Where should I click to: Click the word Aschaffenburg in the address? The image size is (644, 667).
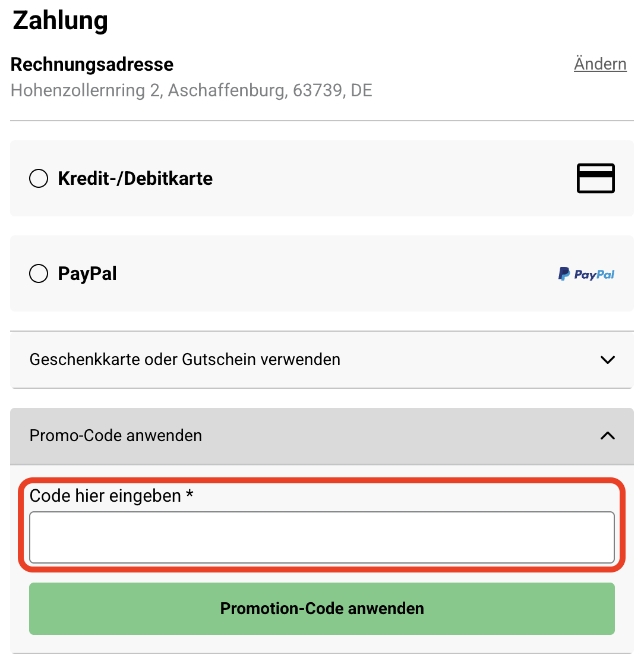[226, 90]
